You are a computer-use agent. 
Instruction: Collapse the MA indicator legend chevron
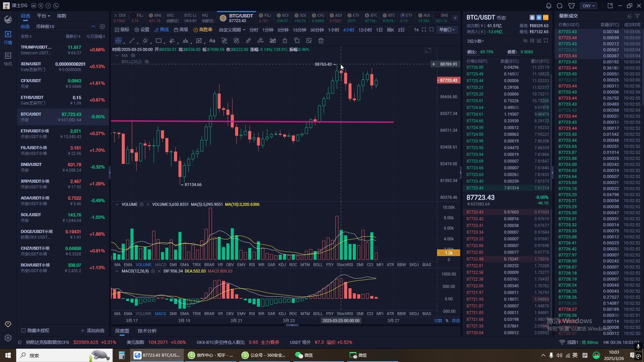coord(117,56)
